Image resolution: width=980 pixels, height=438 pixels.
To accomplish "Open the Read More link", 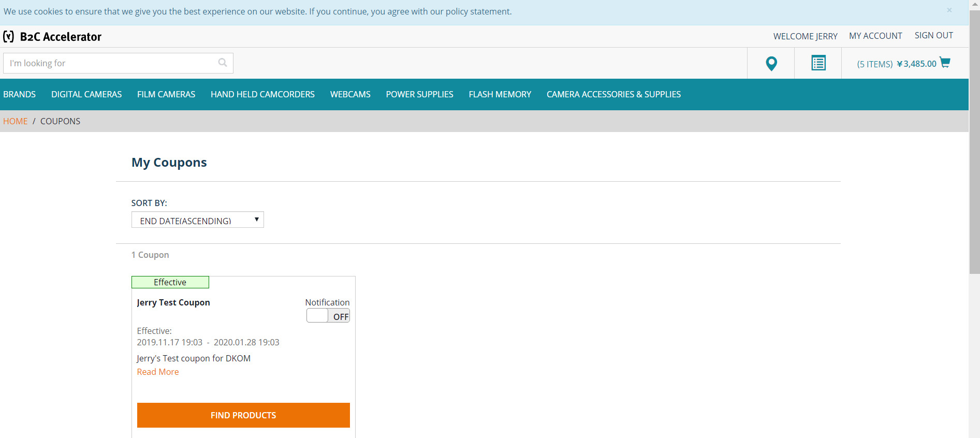I will (158, 372).
